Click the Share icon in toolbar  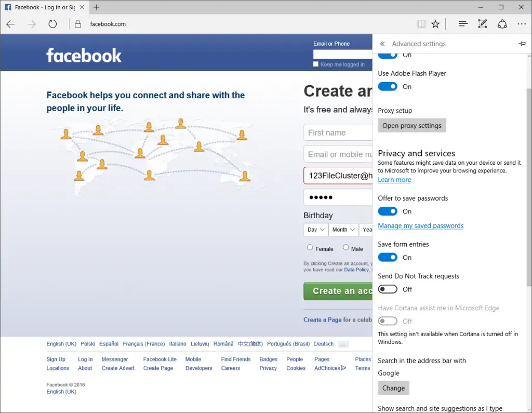click(x=502, y=24)
